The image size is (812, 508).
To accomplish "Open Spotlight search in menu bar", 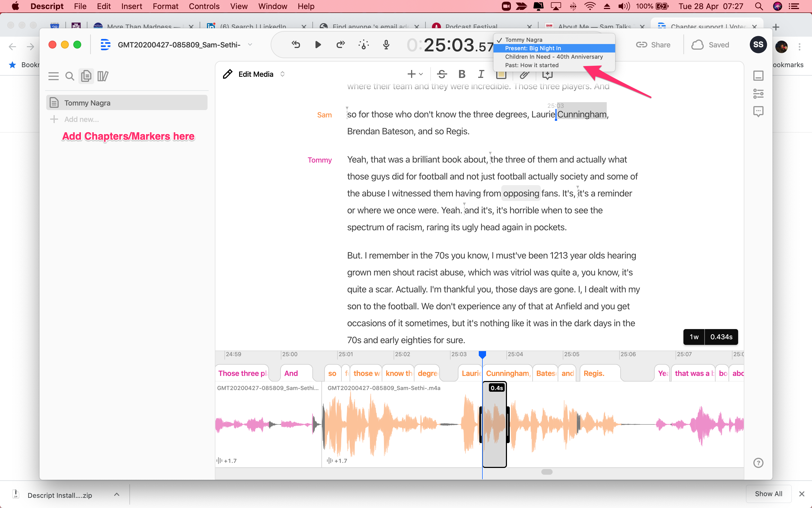I will (759, 6).
